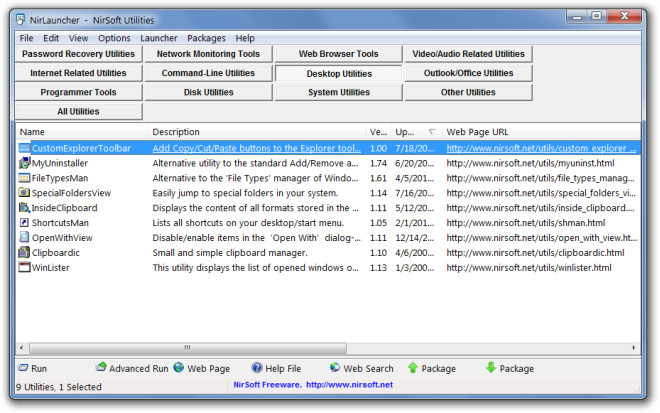This screenshot has width=660, height=413.
Task: Switch to Disk Utilities tab
Action: tap(208, 92)
